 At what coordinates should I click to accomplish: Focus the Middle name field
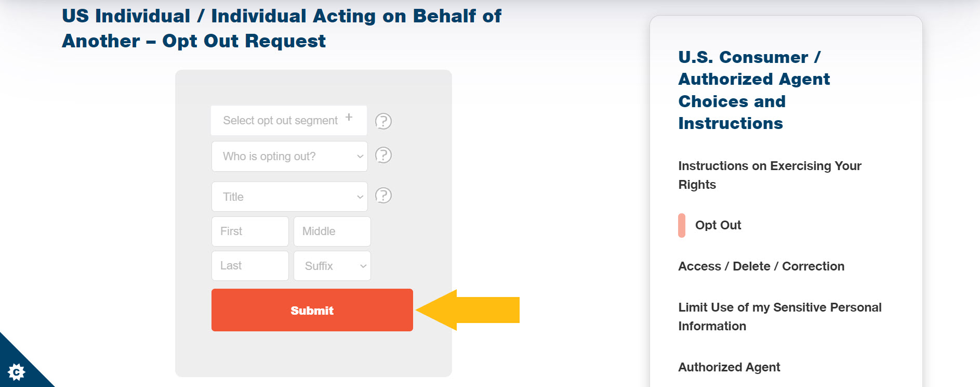(332, 231)
